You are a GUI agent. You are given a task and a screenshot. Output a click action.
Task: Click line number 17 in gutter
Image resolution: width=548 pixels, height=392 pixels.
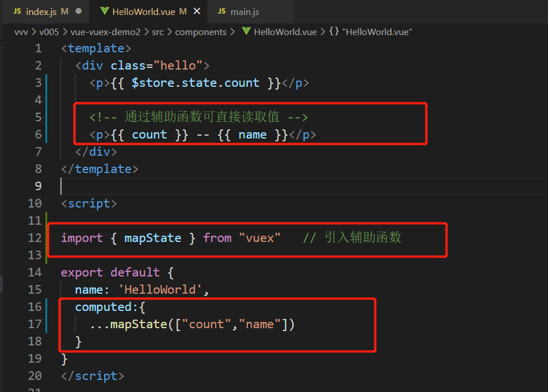[x=35, y=324]
